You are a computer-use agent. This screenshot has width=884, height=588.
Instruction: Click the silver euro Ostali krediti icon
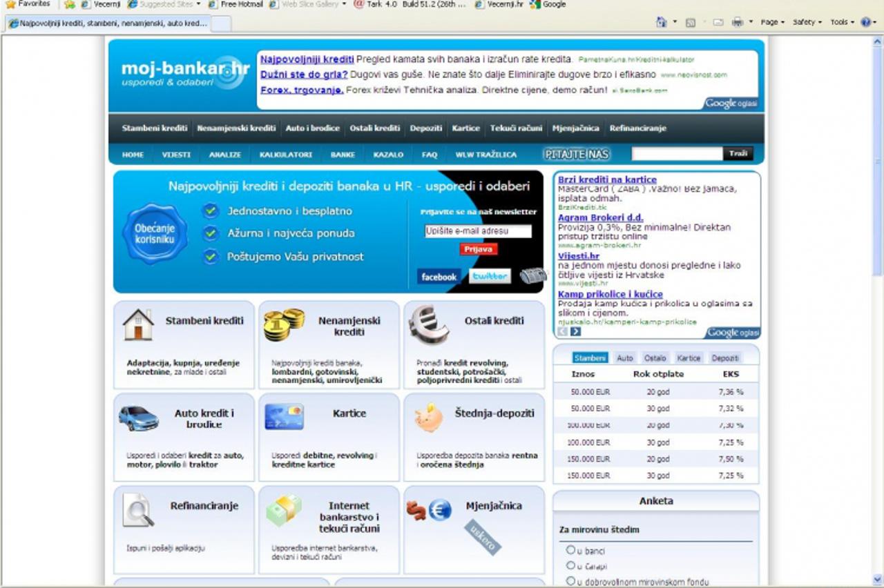tap(428, 324)
